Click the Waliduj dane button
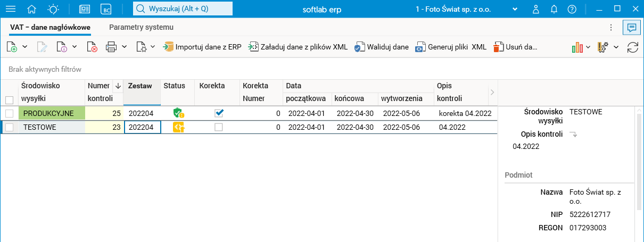This screenshot has height=242, width=644. 382,47
